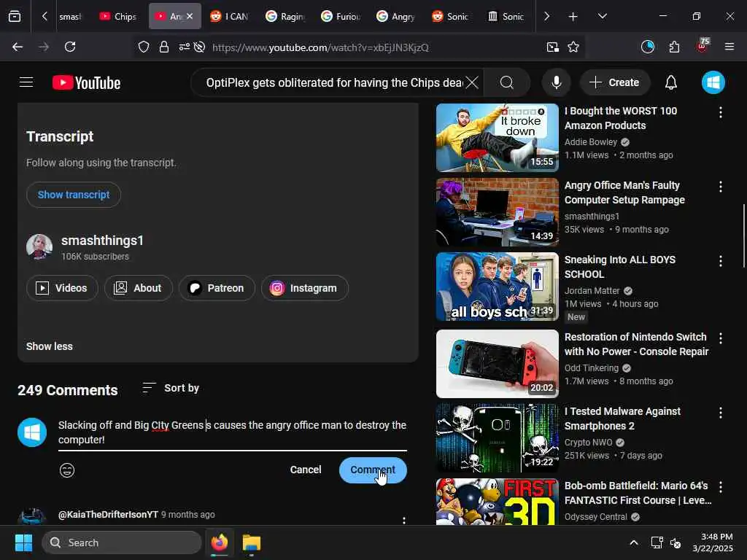Open more options for Nintendo Switch restoration video
The height and width of the screenshot is (560, 747).
[x=720, y=338]
